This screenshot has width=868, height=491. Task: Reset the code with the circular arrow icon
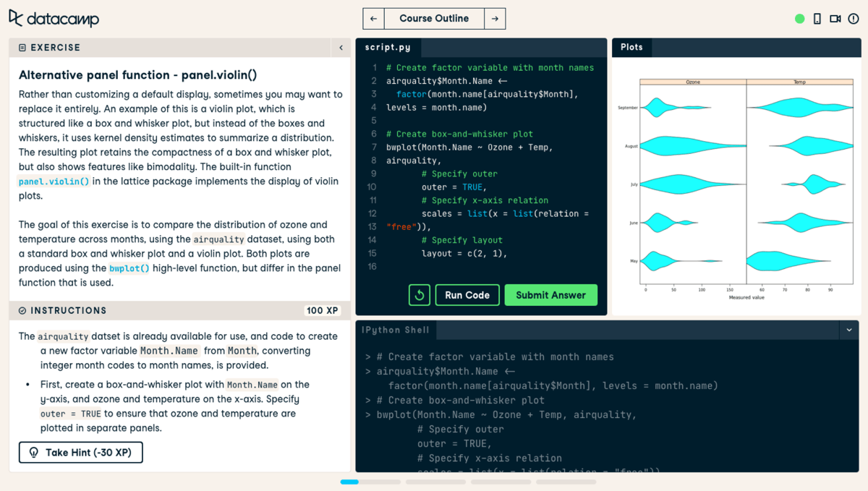click(x=419, y=294)
